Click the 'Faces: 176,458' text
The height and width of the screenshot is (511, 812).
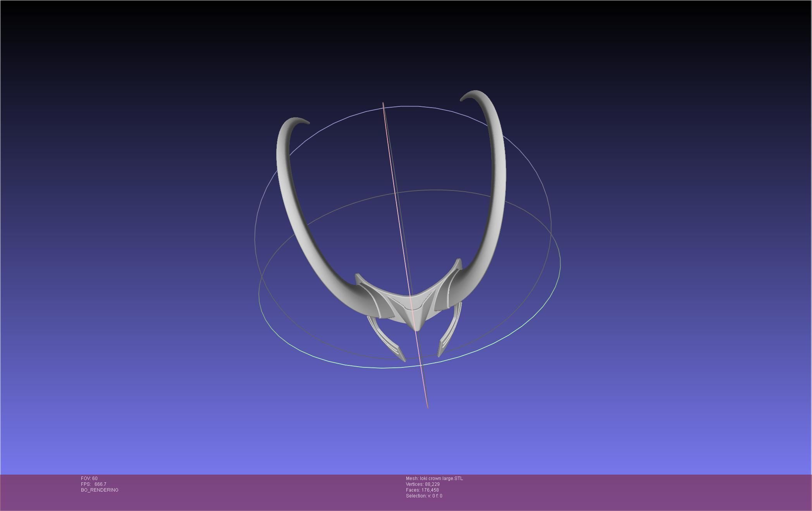click(422, 490)
